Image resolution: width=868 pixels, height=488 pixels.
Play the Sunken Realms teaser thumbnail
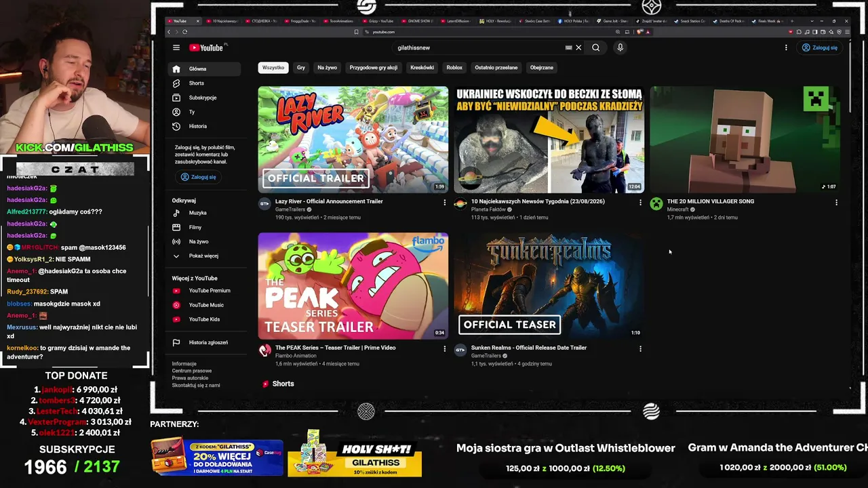click(549, 286)
